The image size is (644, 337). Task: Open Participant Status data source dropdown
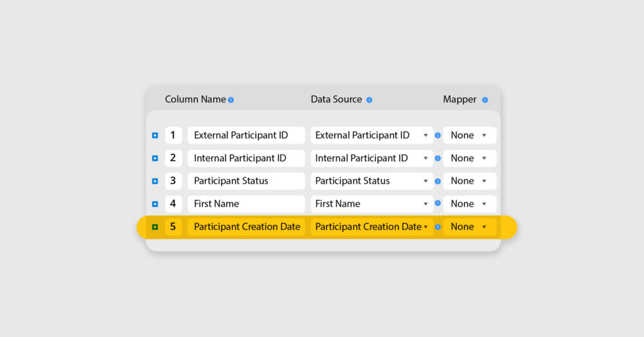(x=372, y=181)
